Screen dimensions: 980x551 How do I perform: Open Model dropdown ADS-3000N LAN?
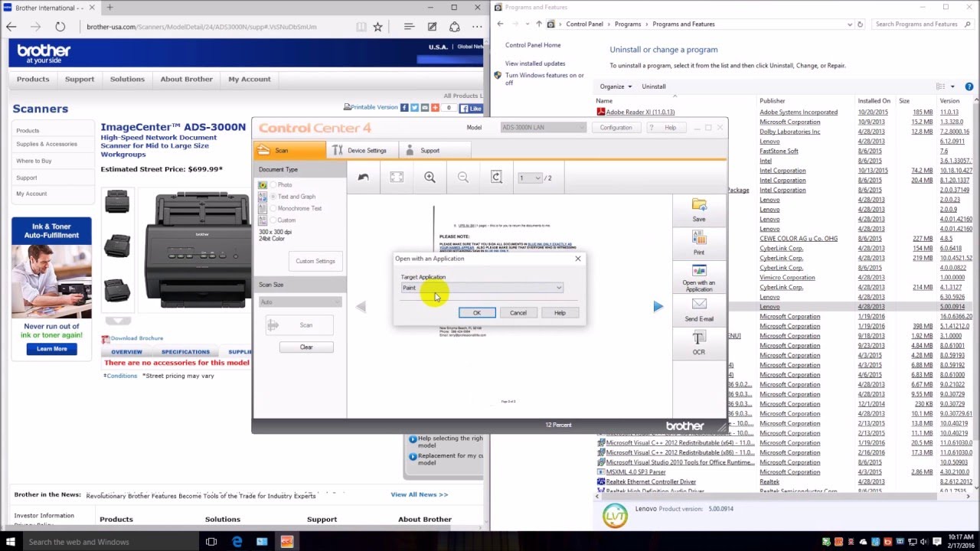click(543, 127)
